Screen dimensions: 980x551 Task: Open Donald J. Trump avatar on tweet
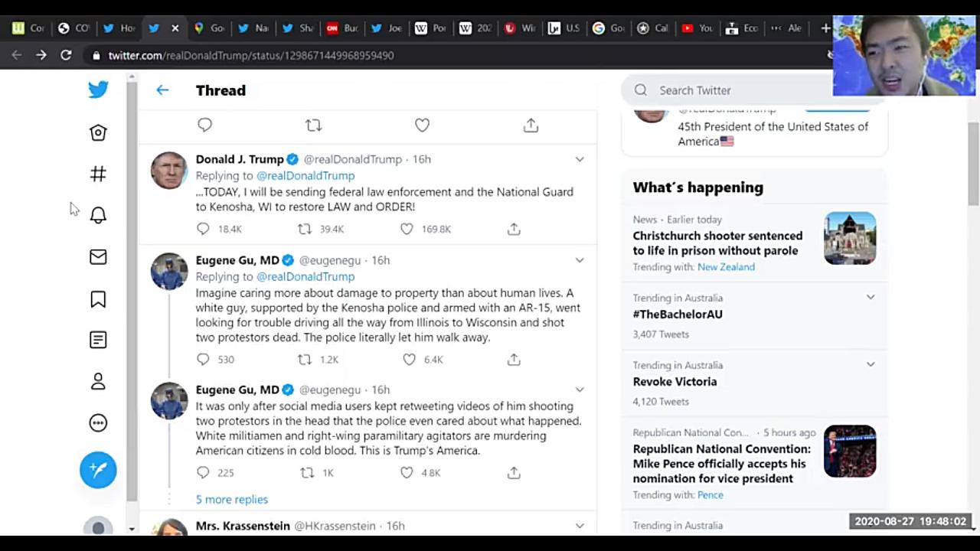(x=169, y=171)
